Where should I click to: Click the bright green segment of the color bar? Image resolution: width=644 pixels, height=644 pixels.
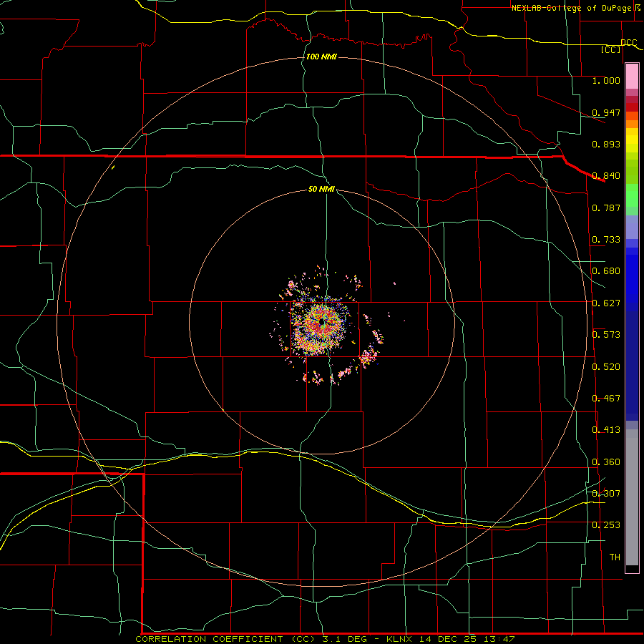[x=632, y=195]
